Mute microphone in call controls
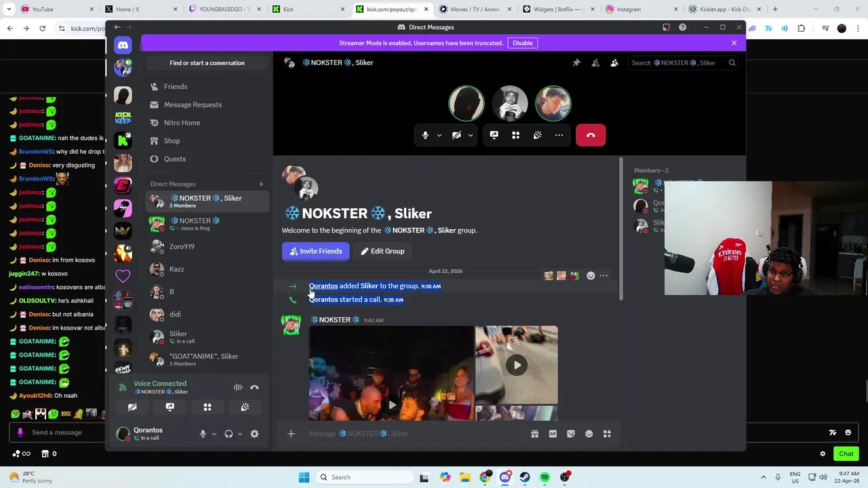 click(x=425, y=136)
